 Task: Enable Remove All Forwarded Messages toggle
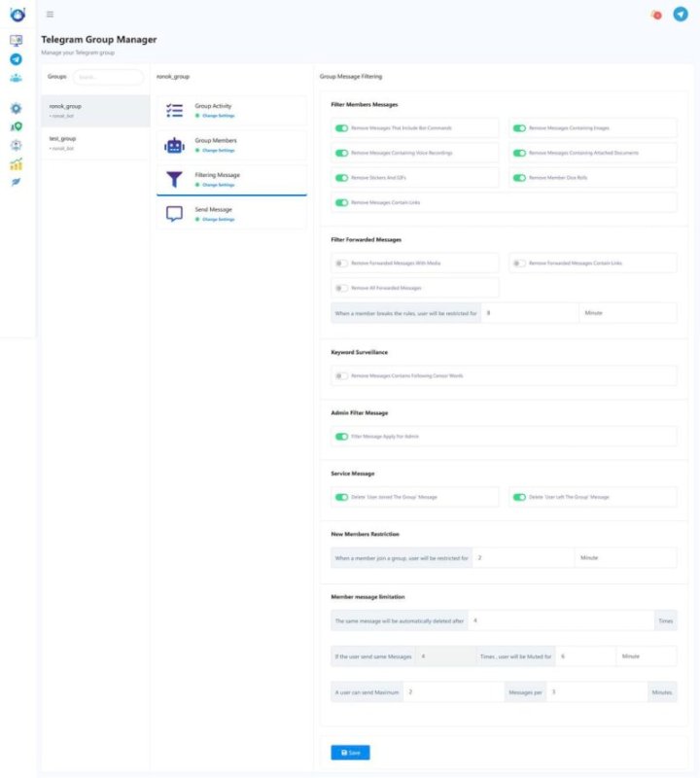(x=341, y=288)
